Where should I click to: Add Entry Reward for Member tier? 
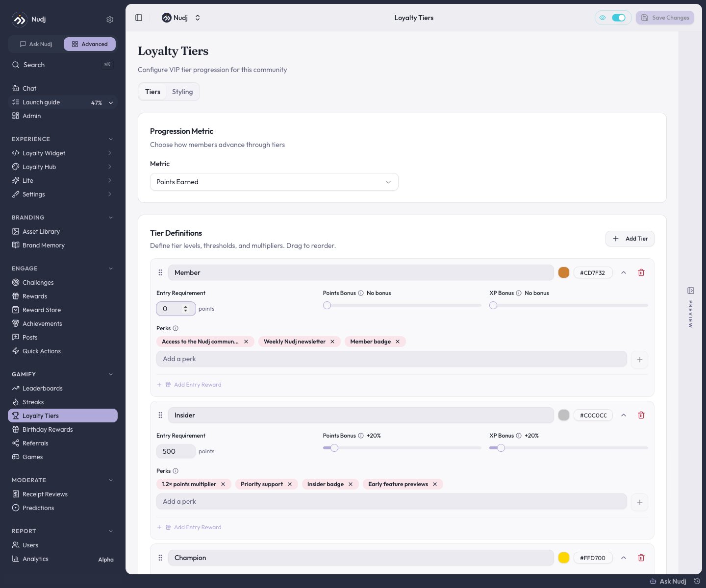coord(189,385)
